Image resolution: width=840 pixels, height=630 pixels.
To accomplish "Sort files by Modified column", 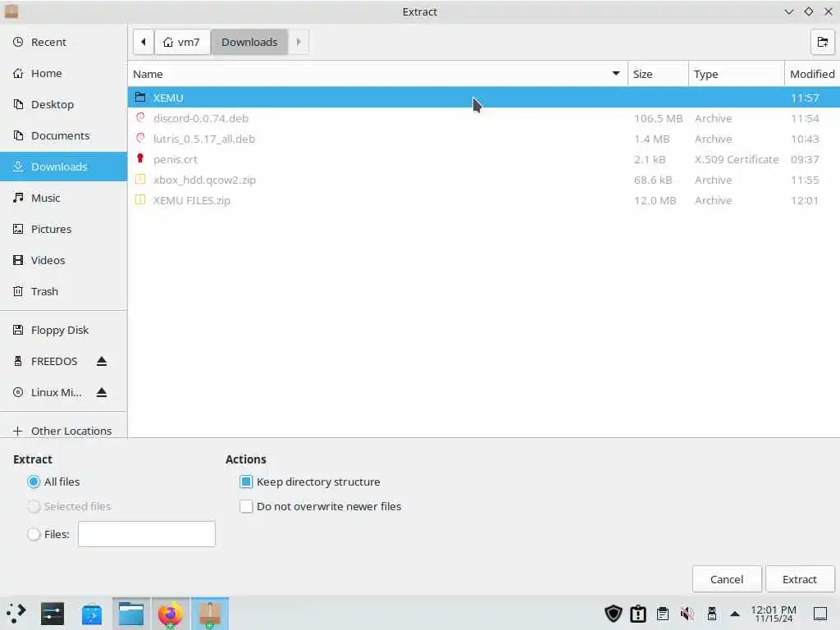I will pos(812,74).
